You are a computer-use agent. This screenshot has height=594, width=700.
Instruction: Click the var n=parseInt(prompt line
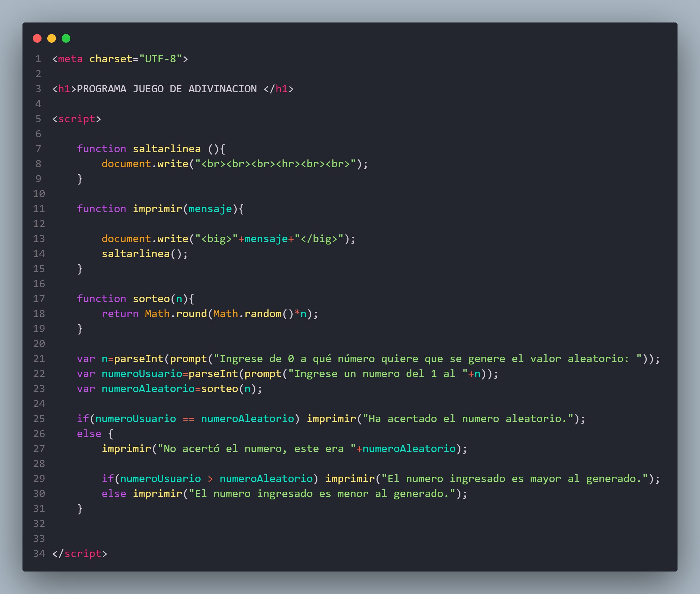(368, 359)
